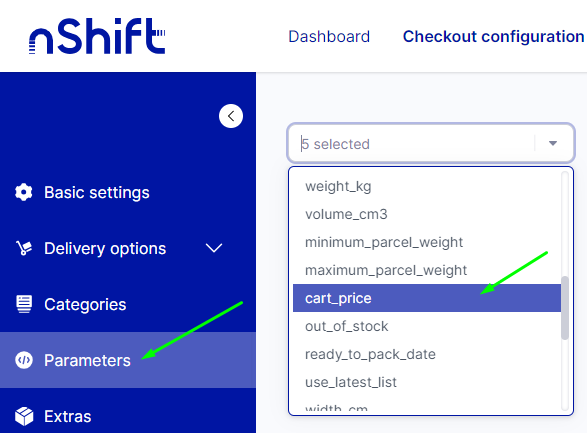Toggle the parameters dropdown arrow

tap(553, 143)
